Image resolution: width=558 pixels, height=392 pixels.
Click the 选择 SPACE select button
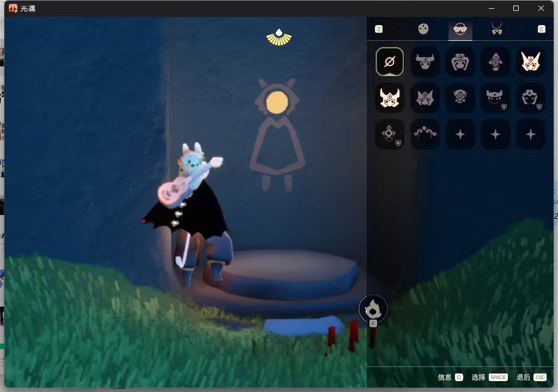(x=489, y=377)
